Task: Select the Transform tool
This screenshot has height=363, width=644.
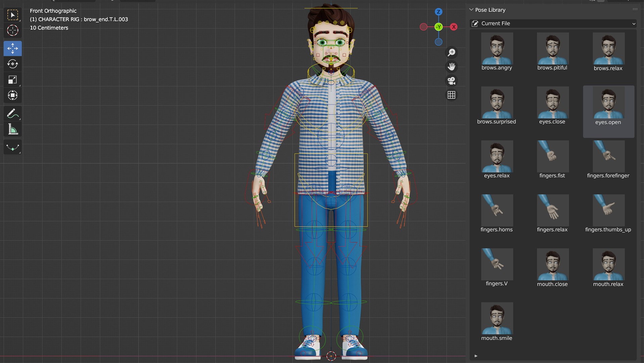Action: pyautogui.click(x=13, y=95)
